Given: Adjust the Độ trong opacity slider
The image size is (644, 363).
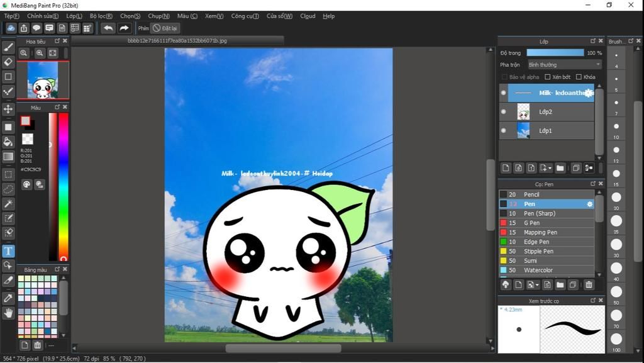Looking at the screenshot, I should pyautogui.click(x=555, y=53).
